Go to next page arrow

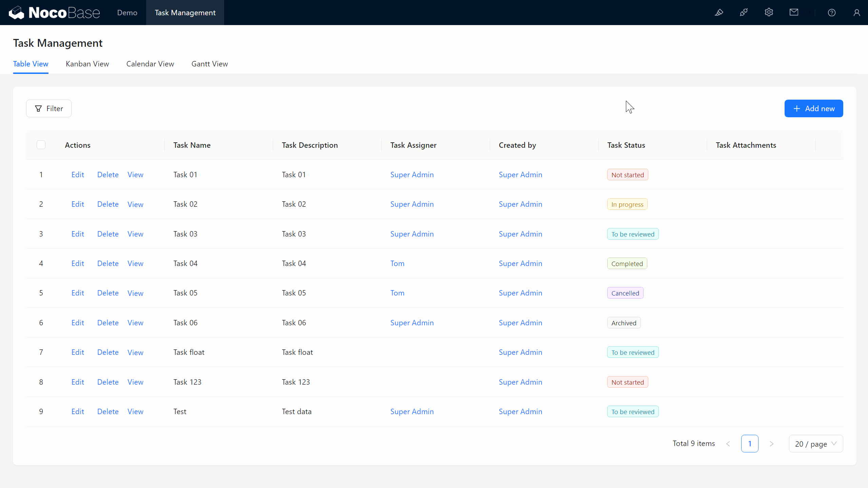click(772, 444)
